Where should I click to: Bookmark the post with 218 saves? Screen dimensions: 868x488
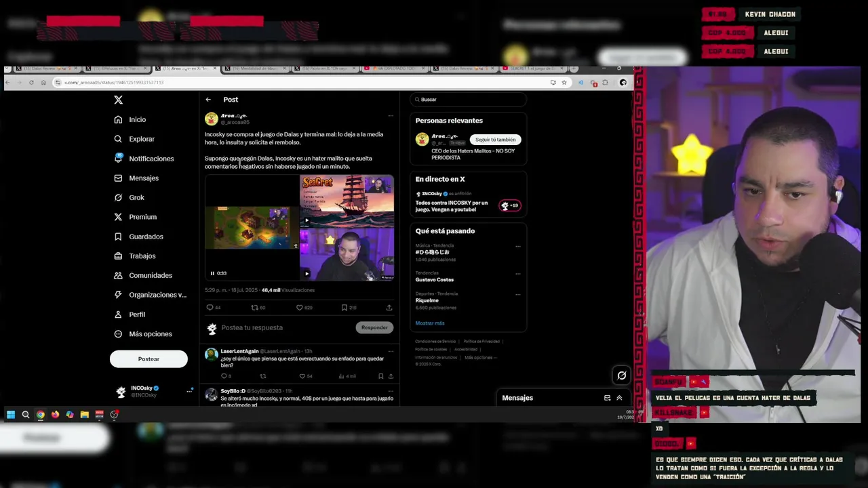[344, 308]
